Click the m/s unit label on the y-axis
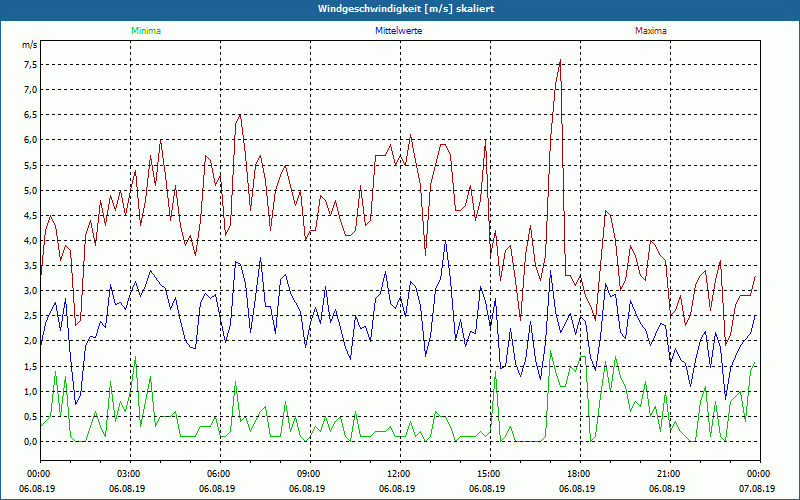Screen dimensions: 800x500 (29, 45)
